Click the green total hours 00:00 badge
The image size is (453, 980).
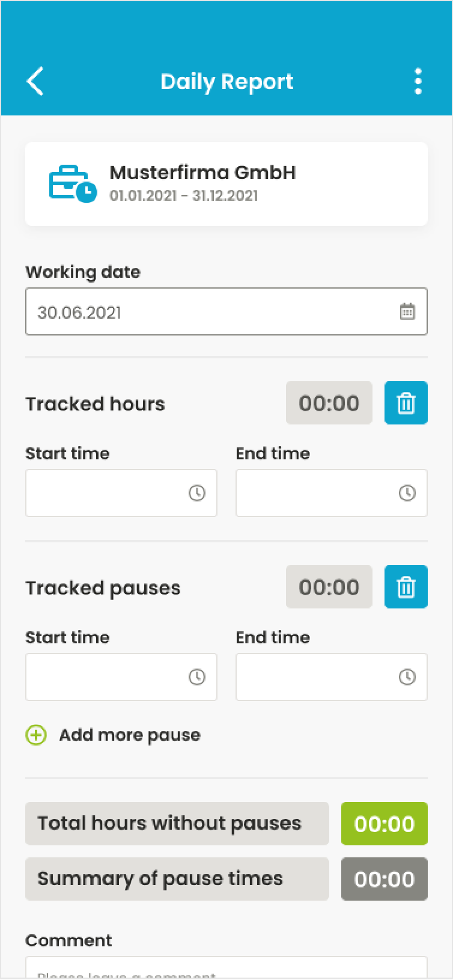point(385,824)
